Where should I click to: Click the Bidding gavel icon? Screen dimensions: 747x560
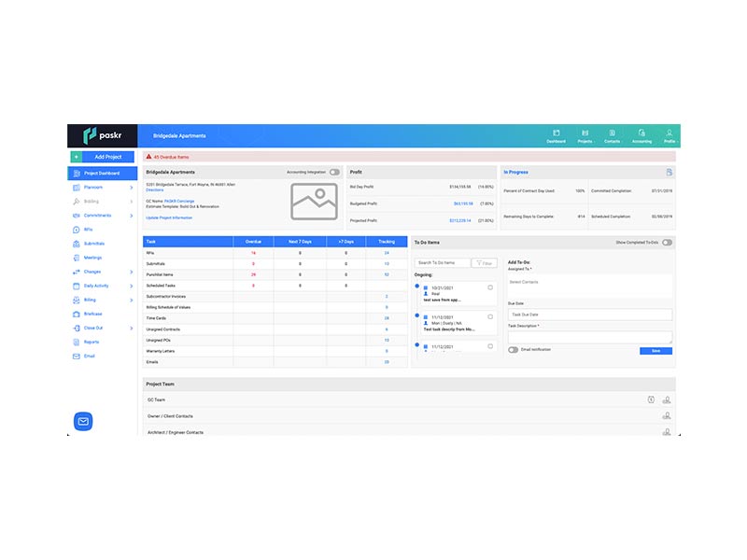coord(77,202)
